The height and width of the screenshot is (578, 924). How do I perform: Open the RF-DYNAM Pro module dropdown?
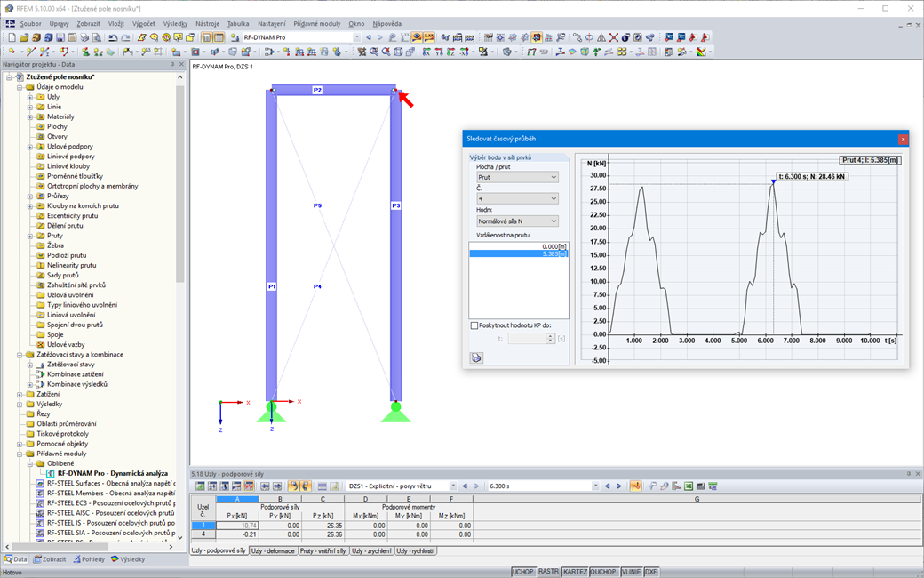(356, 37)
